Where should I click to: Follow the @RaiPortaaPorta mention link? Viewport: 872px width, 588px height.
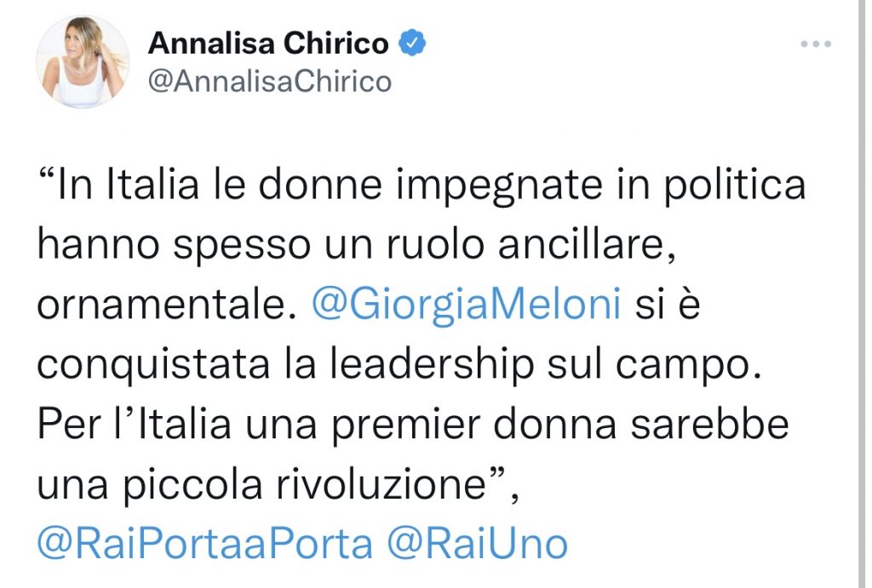204,544
